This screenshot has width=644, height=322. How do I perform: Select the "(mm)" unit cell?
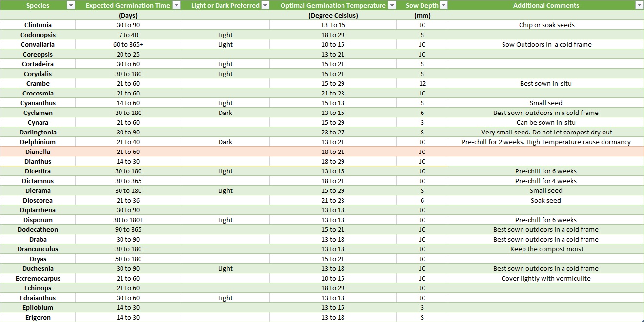pos(422,15)
